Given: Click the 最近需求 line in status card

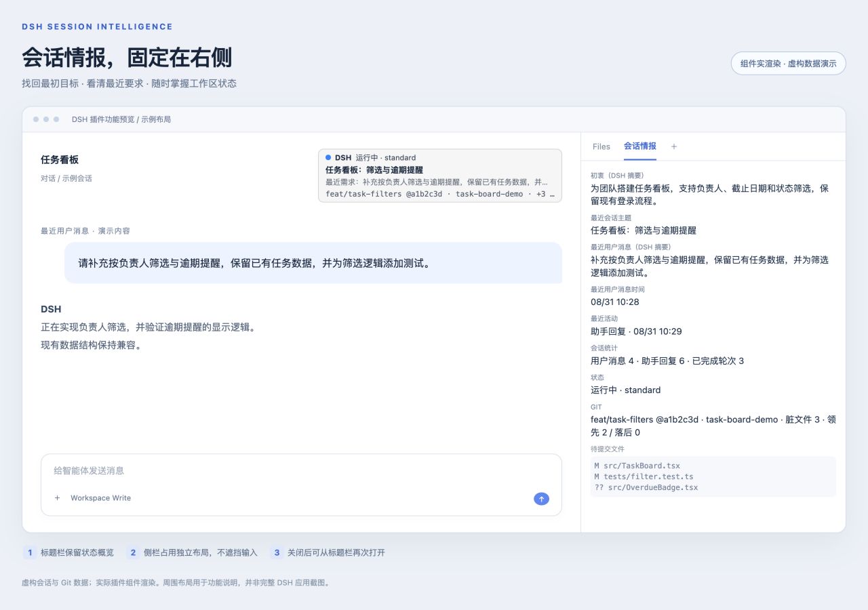Looking at the screenshot, I should [x=437, y=182].
